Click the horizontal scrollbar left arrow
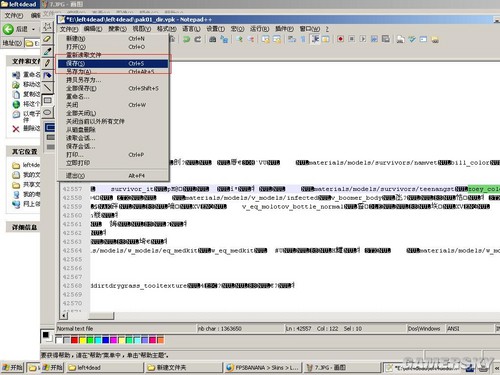 (64, 315)
